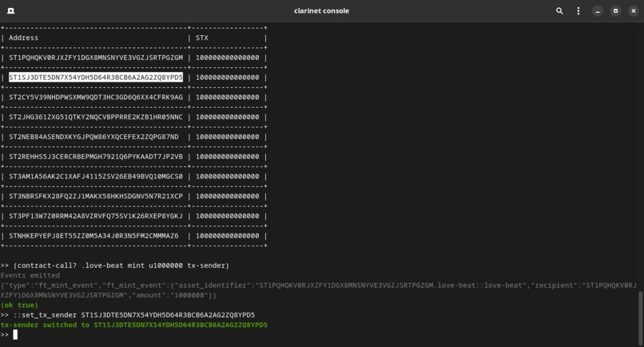
Task: Click the STX balance for the ST1PQHQKV0 address row
Action: pos(227,58)
